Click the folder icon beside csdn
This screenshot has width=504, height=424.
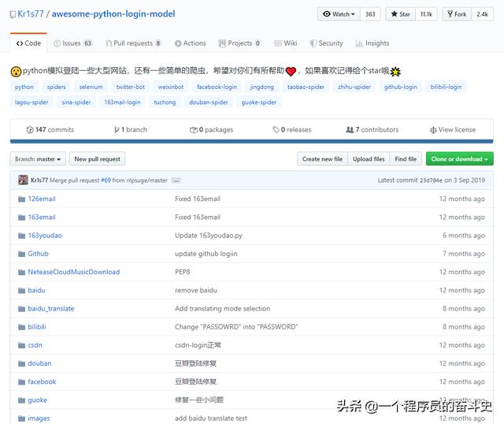click(21, 345)
